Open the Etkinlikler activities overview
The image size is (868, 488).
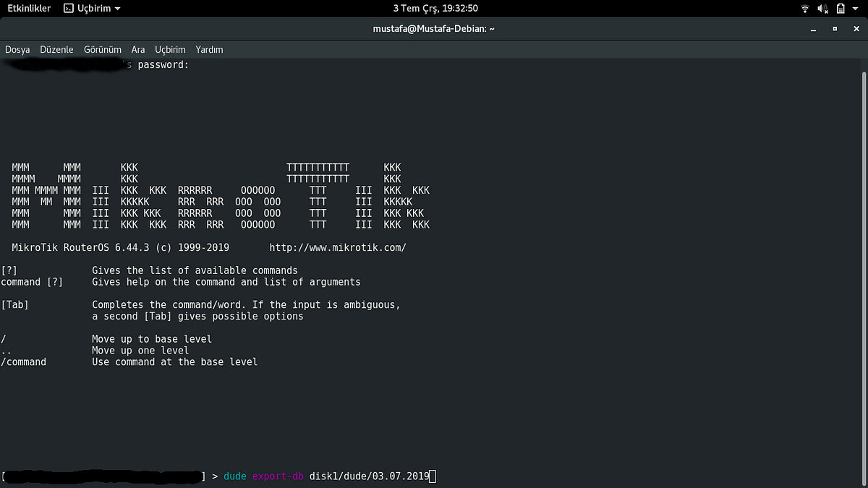click(x=29, y=9)
